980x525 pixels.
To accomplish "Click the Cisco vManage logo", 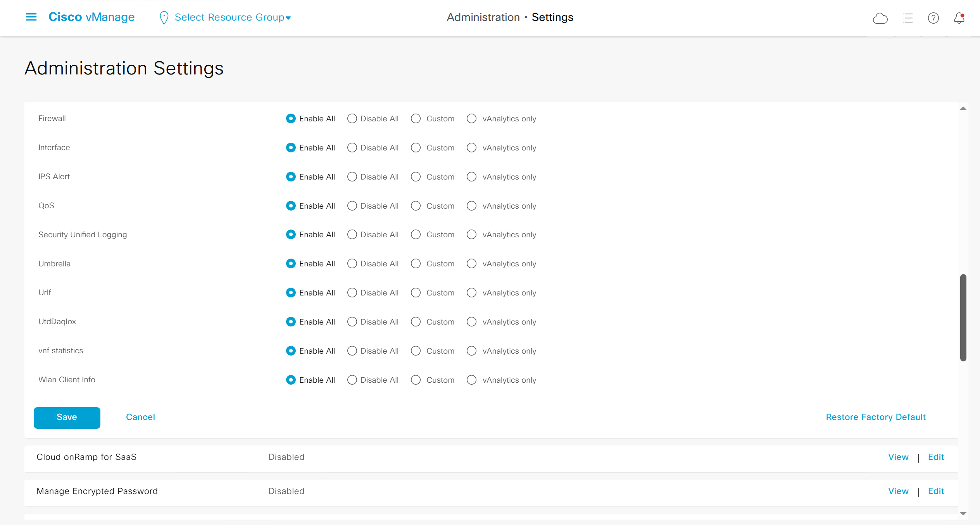I will [91, 17].
